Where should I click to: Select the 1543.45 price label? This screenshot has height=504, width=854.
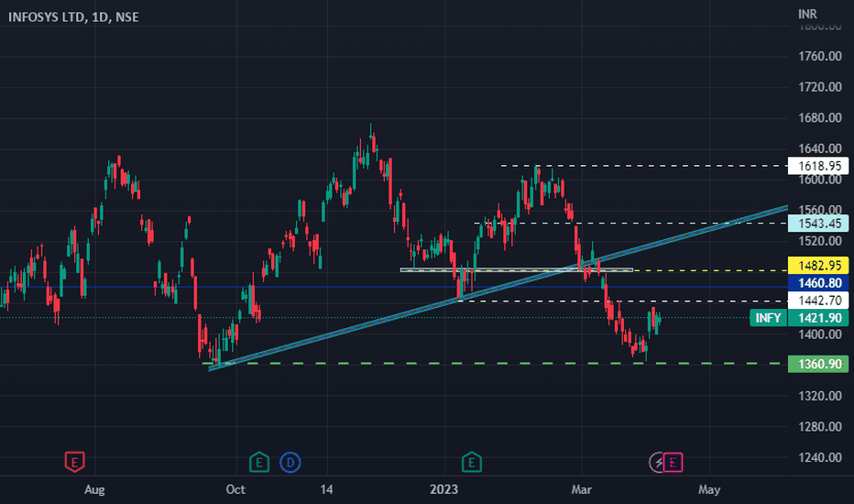(818, 224)
